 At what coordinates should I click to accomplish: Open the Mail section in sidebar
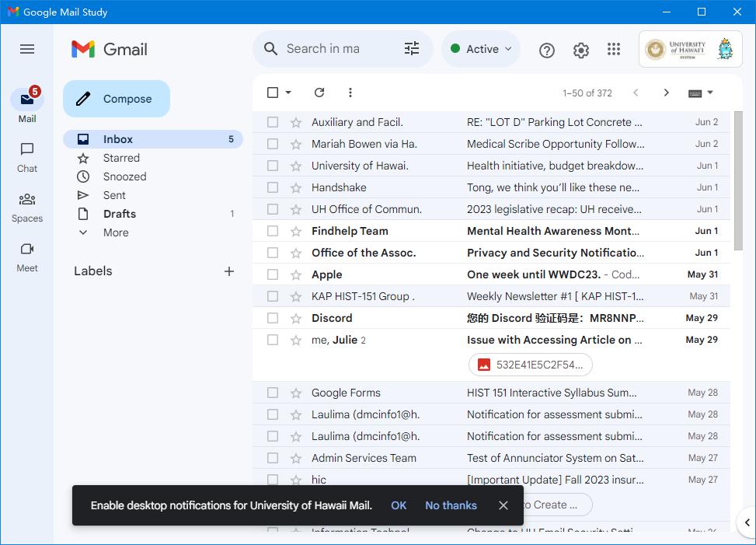point(27,106)
